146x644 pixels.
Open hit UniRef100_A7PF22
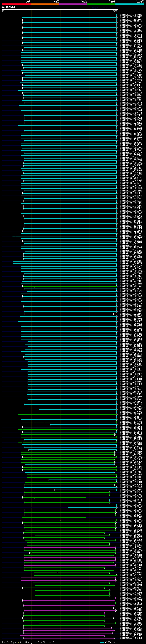[131, 32]
